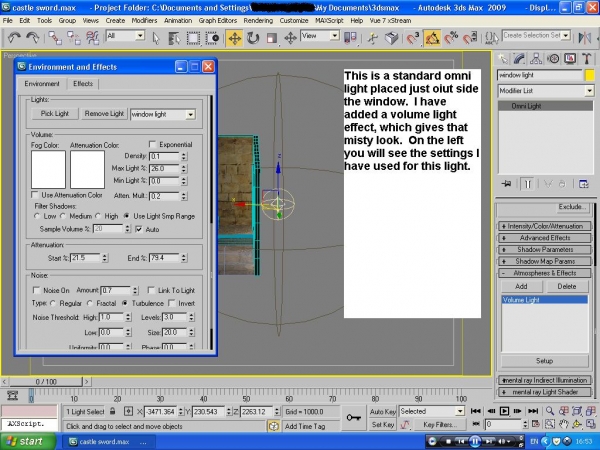Click Configure Modifier Sets icon
Viewport: 600px width, 450px height.
coord(584,184)
